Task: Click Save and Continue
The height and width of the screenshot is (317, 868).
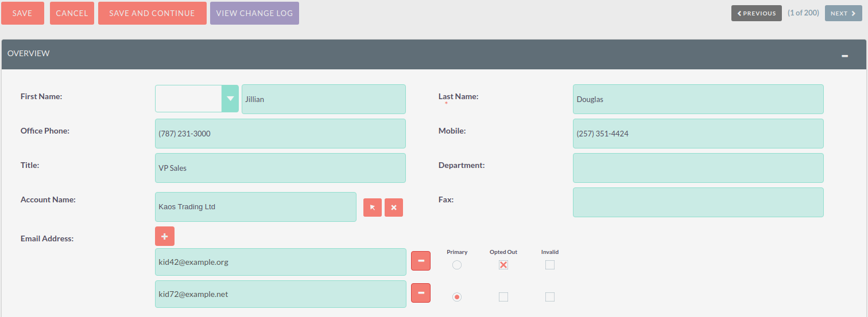Action: pos(152,13)
